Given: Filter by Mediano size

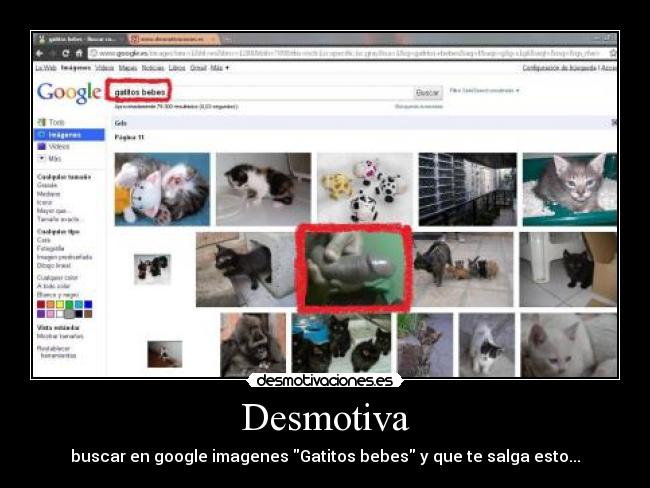Looking at the screenshot, I should (x=49, y=194).
